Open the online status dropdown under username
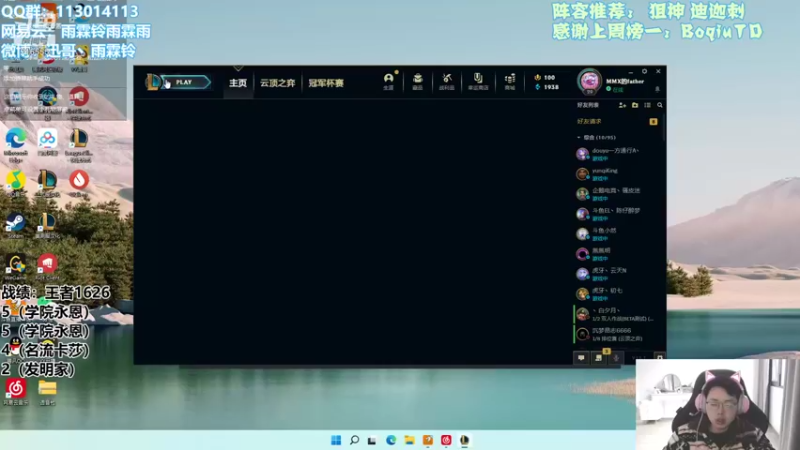The width and height of the screenshot is (800, 450). point(615,89)
